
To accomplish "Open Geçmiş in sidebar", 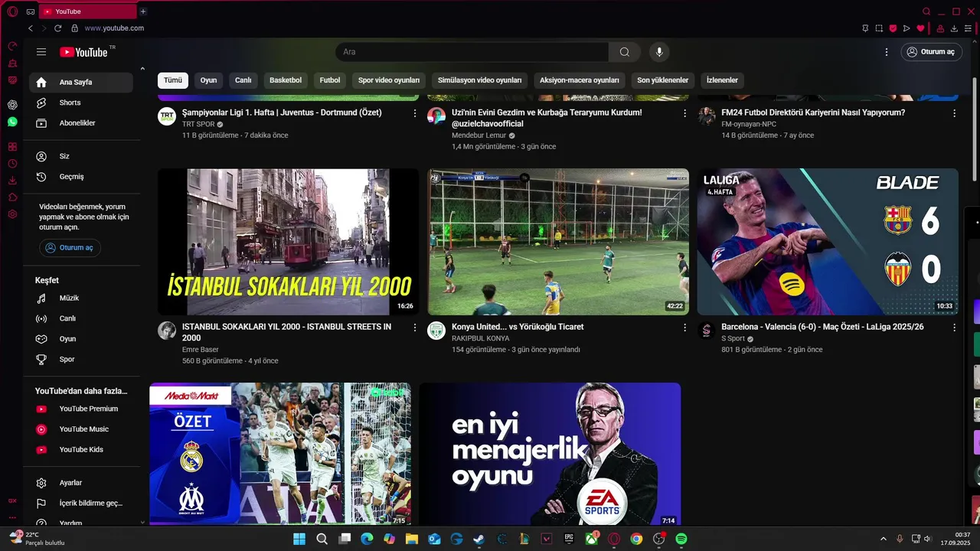I will 81,177.
